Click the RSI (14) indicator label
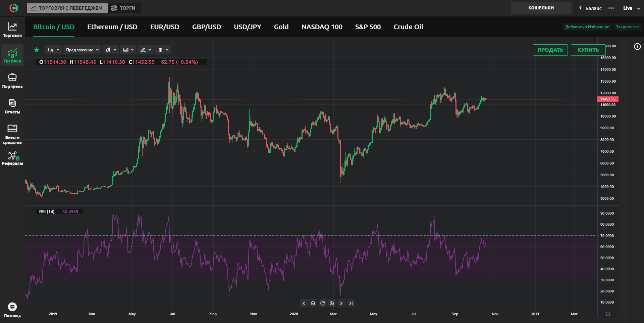The height and width of the screenshot is (323, 644). (47, 212)
